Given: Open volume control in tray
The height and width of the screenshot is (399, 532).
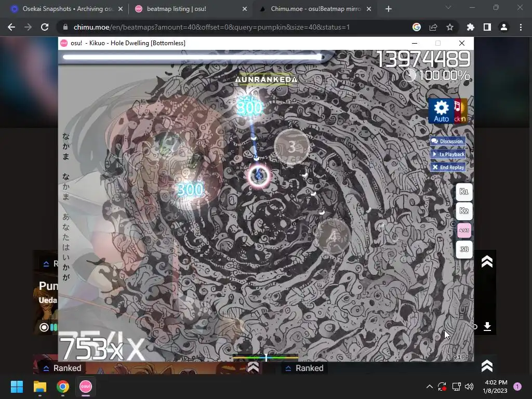Looking at the screenshot, I should 469,387.
